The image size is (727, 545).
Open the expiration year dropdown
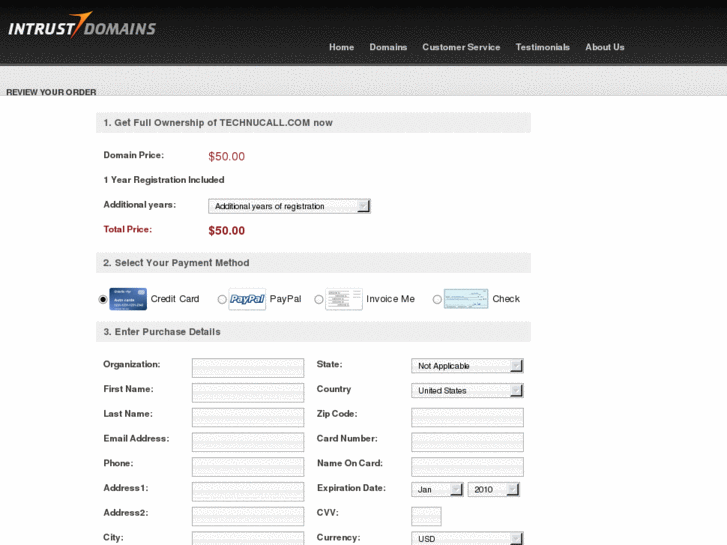493,490
